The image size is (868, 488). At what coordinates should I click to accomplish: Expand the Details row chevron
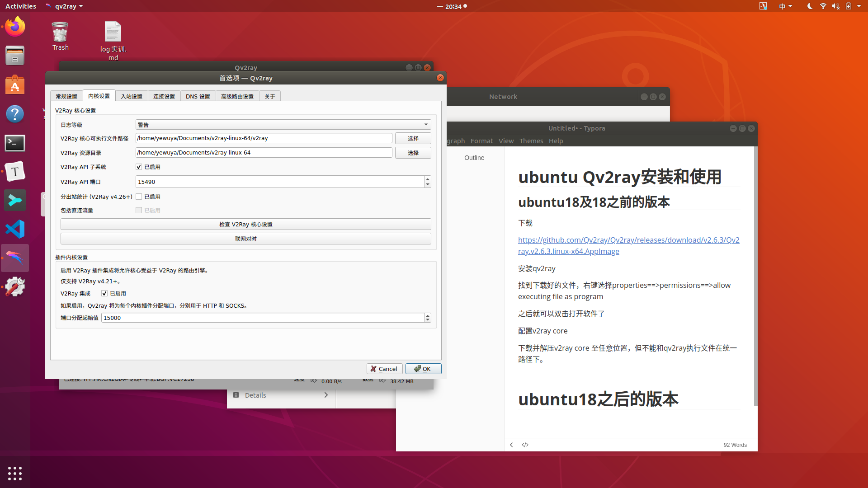click(326, 395)
